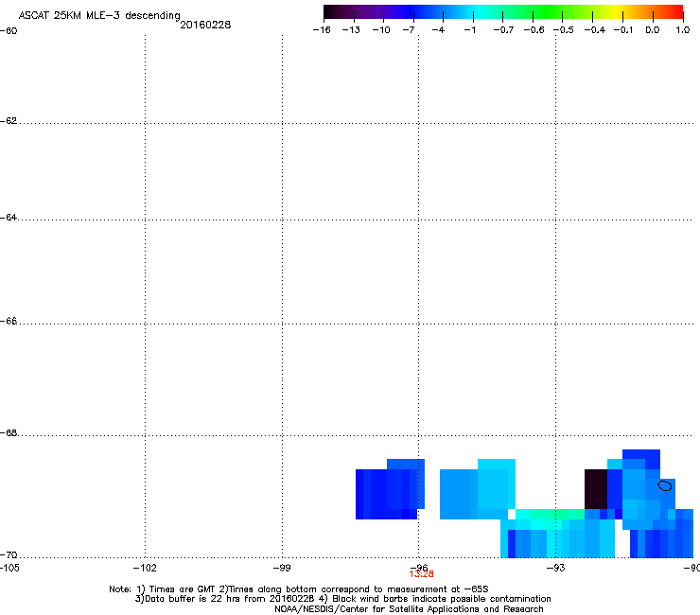Image resolution: width=700 pixels, height=615 pixels.
Task: Click the -96 longitude axis label
Action: point(418,567)
